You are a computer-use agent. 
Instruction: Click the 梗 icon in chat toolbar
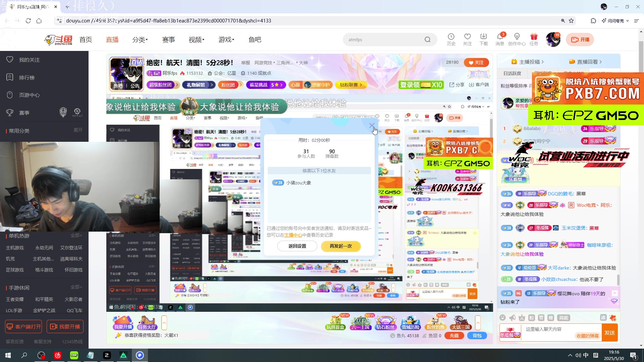coord(551,318)
